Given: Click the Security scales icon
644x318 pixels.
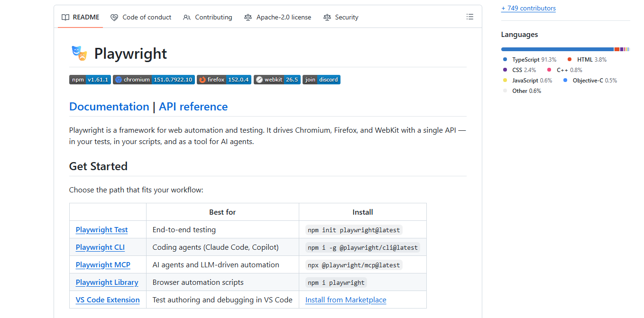Looking at the screenshot, I should (x=327, y=18).
